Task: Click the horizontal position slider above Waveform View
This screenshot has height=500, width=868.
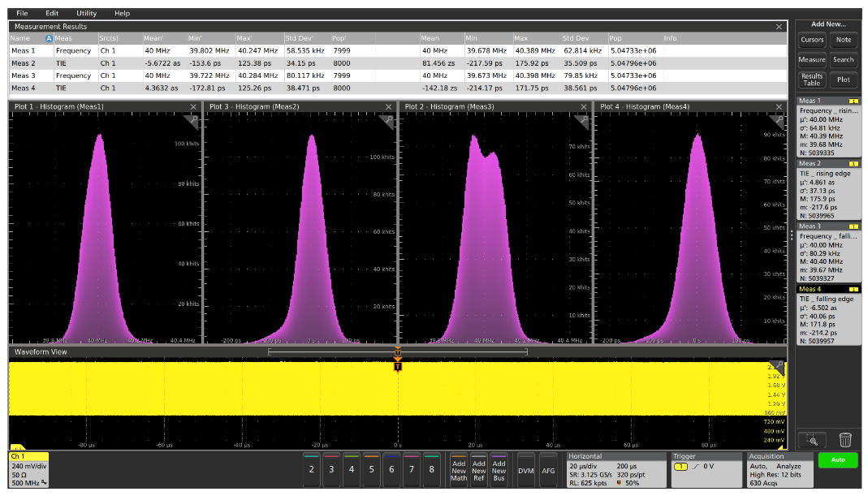Action: tap(396, 351)
